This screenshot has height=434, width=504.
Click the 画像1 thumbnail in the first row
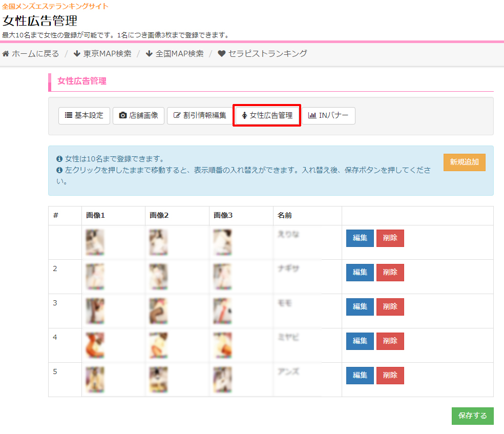coord(95,242)
